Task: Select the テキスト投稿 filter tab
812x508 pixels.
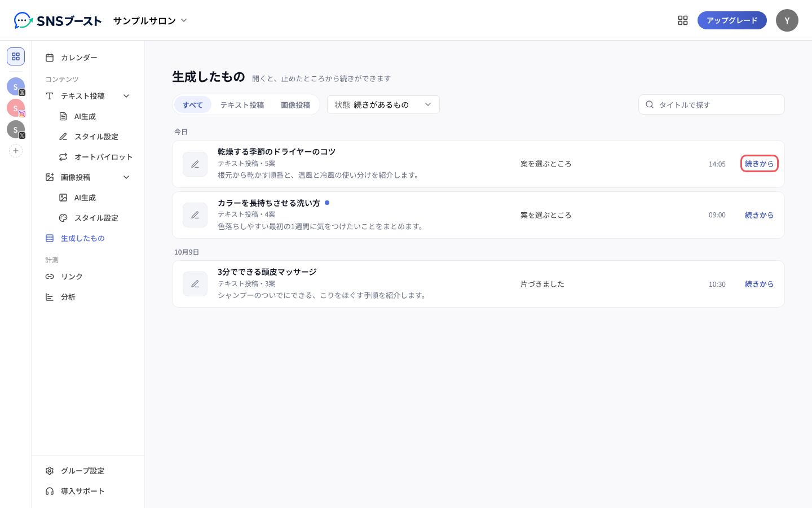Action: (x=242, y=104)
